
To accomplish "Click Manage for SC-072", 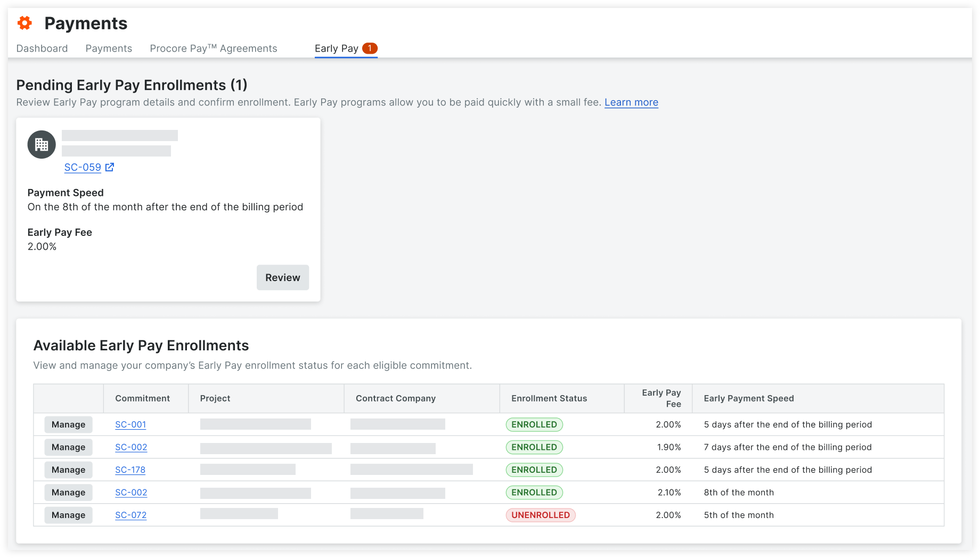I will tap(68, 515).
